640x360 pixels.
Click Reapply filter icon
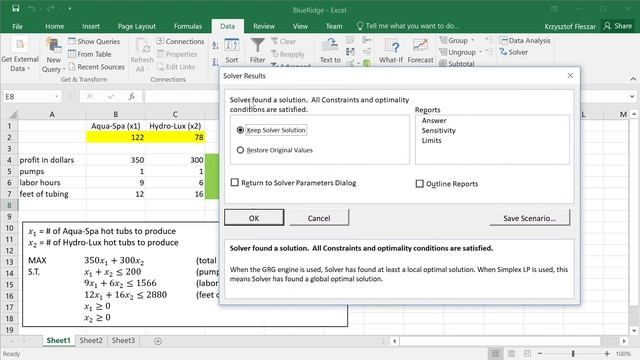(288, 54)
